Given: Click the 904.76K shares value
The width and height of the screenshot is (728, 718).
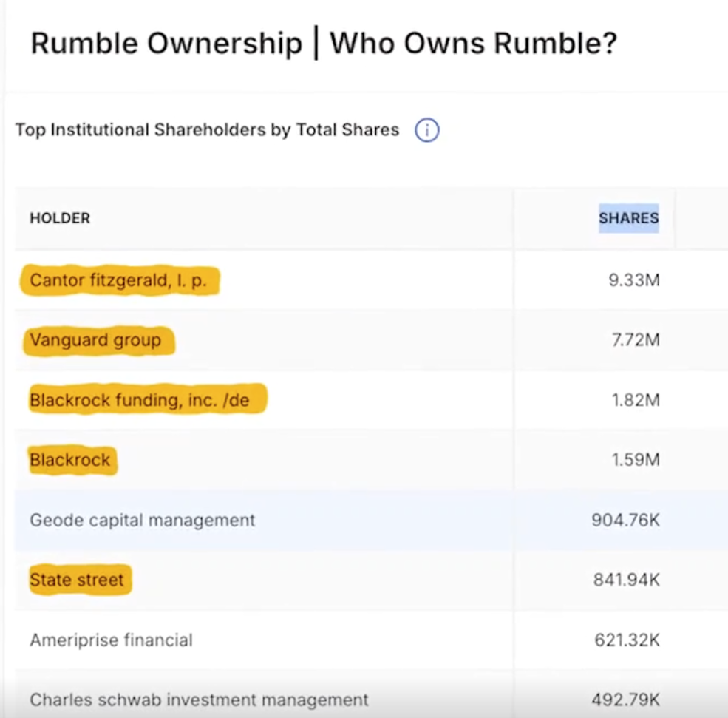Looking at the screenshot, I should click(625, 520).
